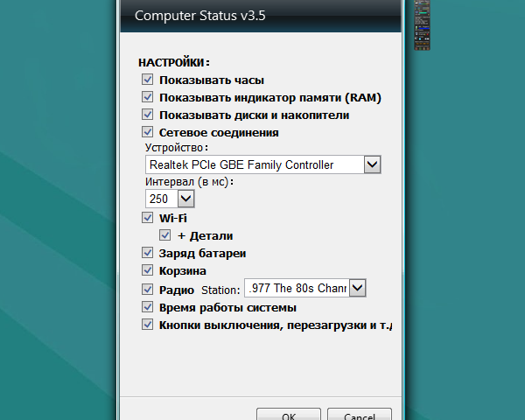Open the radio Station dropdown arrow
This screenshot has width=525, height=420.
coord(357,288)
